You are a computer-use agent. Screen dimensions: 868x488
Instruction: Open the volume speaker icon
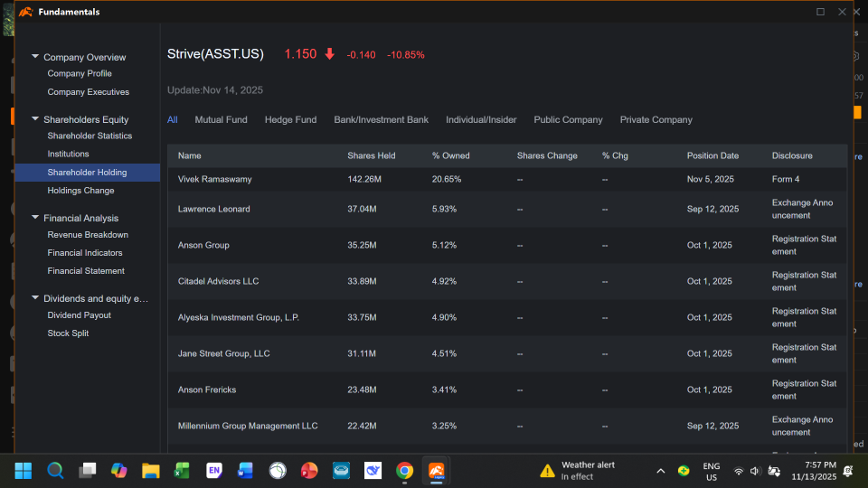pos(755,472)
